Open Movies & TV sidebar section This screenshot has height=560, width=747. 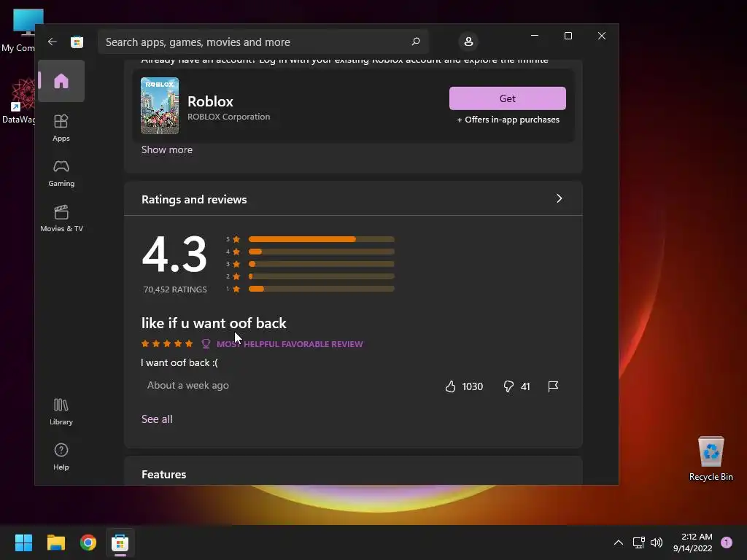click(61, 219)
